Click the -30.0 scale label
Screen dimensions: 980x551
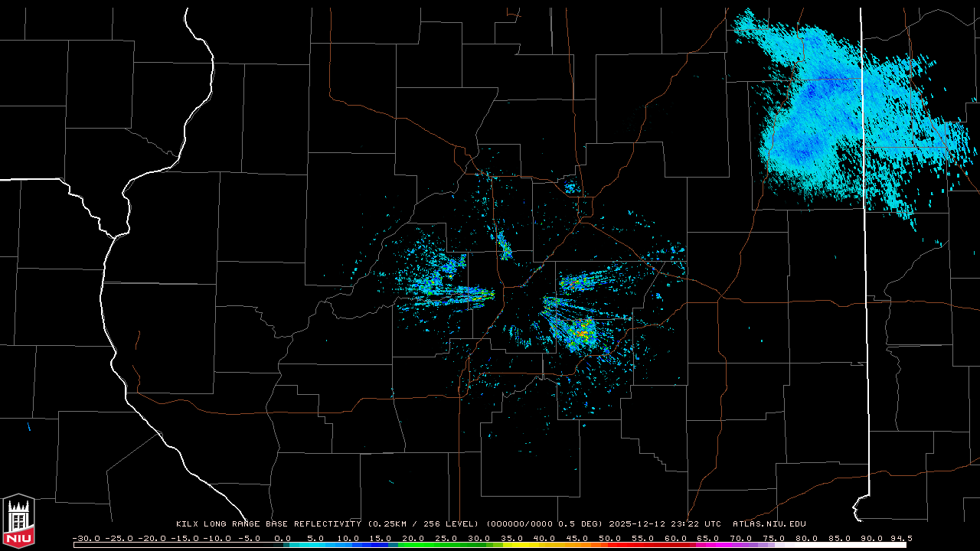click(x=86, y=538)
